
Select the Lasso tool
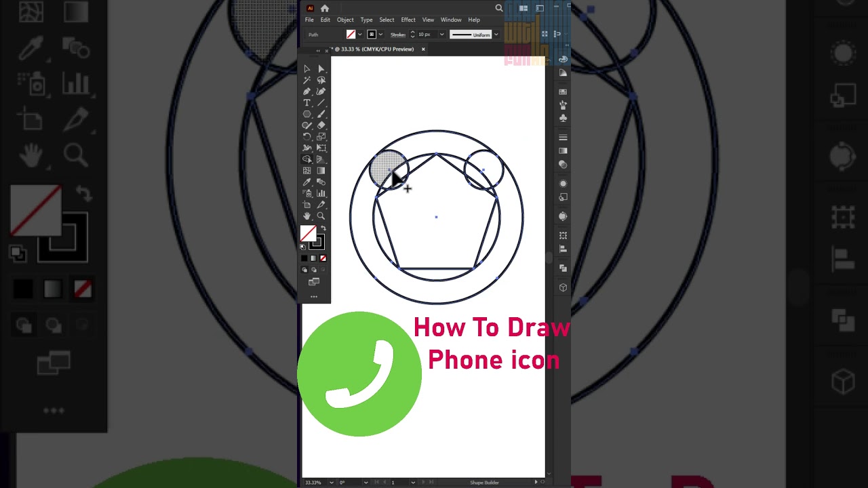[x=321, y=80]
